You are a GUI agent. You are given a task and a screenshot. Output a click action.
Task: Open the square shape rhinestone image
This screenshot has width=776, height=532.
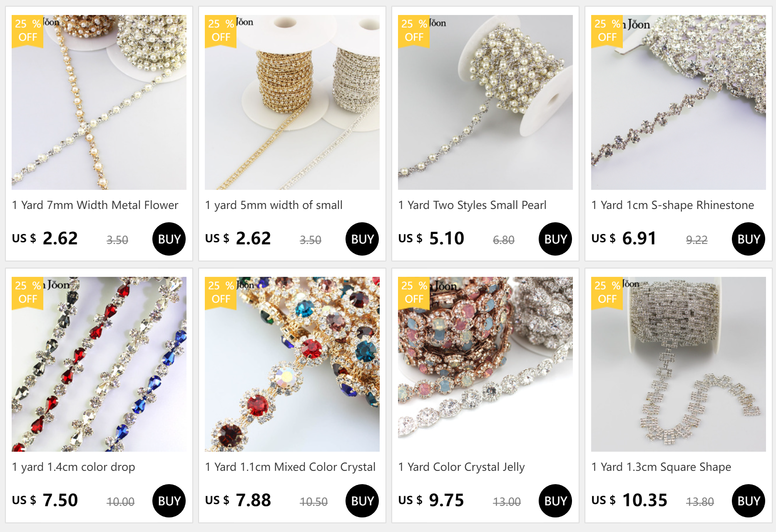click(679, 364)
